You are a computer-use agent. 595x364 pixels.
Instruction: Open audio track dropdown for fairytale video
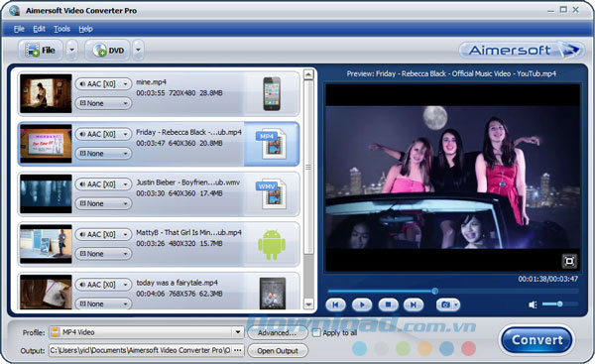pos(103,285)
